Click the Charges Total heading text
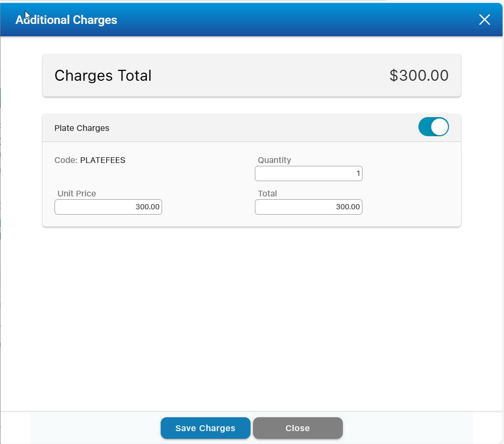The width and height of the screenshot is (504, 444). [103, 76]
